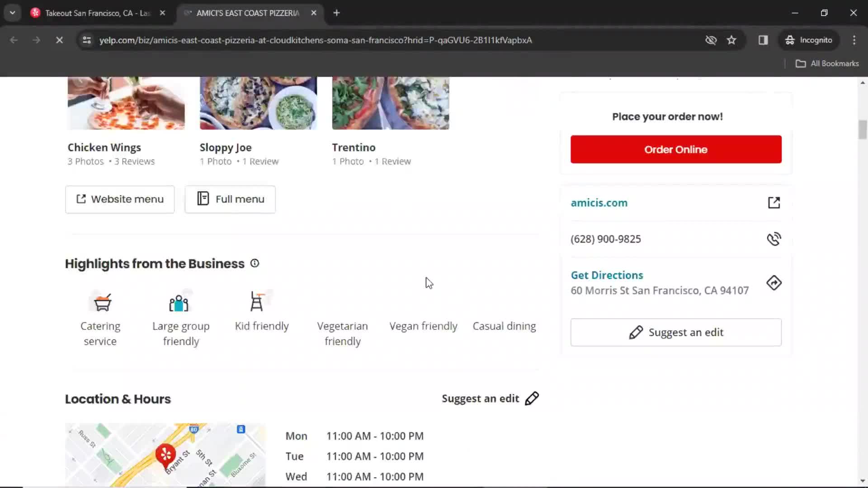Open the Chicken Wings dish photo
The height and width of the screenshot is (488, 868).
tap(126, 103)
